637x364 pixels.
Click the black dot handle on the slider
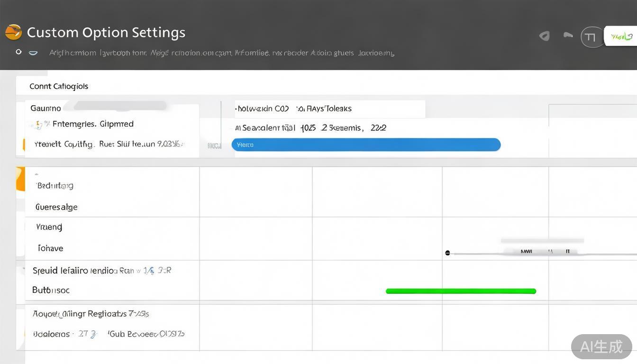(x=447, y=253)
